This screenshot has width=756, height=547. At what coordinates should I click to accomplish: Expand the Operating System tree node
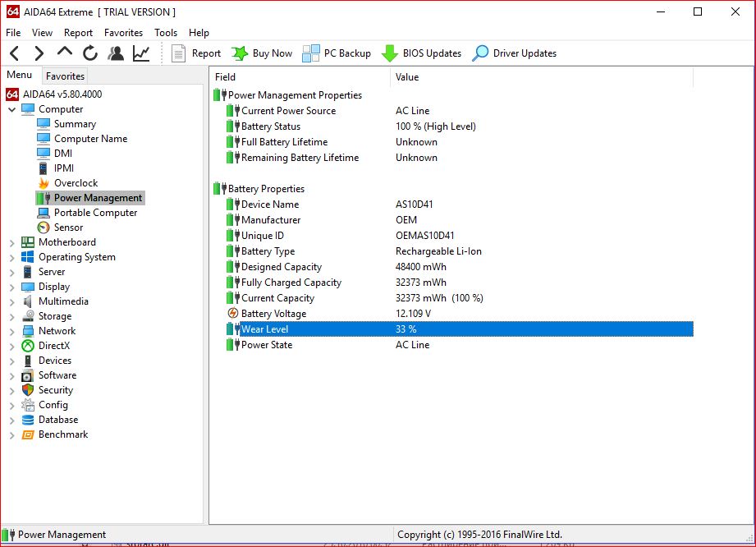click(12, 258)
